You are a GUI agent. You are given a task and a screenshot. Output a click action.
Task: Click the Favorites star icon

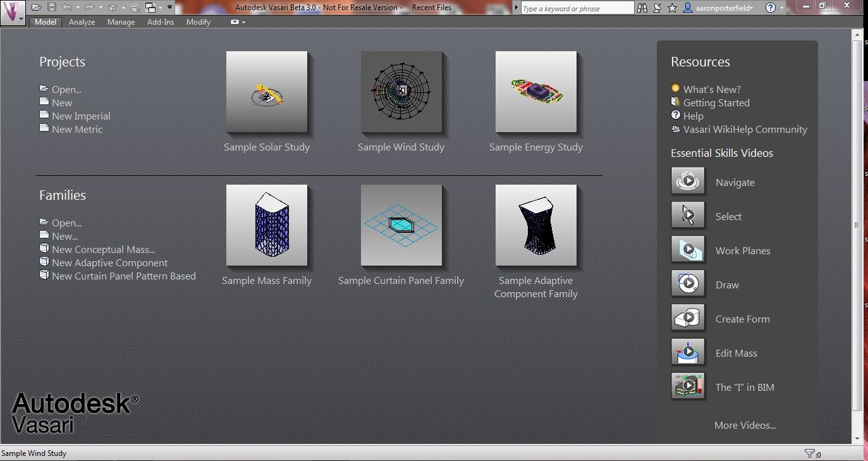672,8
